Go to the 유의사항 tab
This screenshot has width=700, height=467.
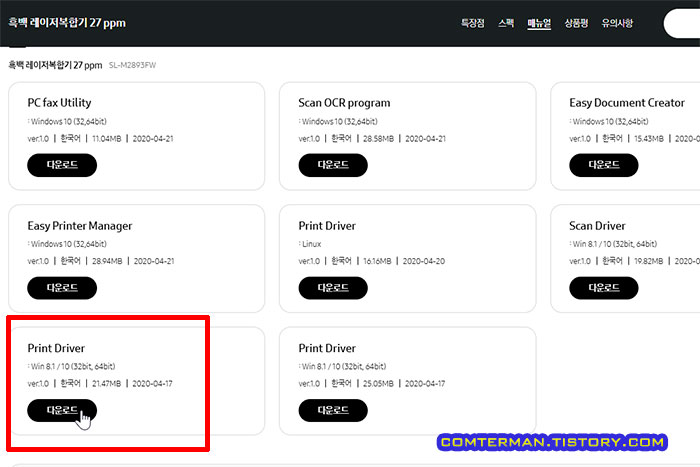click(x=617, y=23)
